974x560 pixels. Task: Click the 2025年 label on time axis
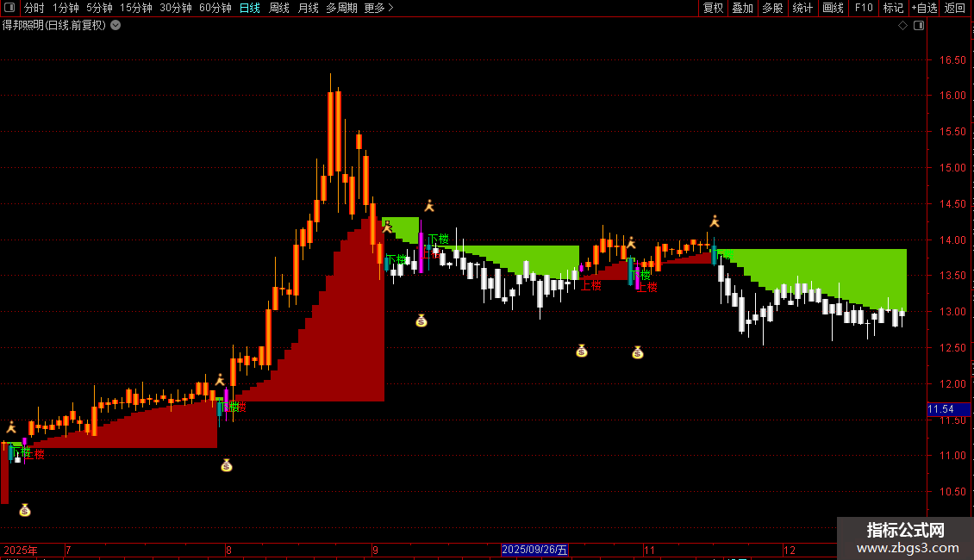click(x=21, y=550)
